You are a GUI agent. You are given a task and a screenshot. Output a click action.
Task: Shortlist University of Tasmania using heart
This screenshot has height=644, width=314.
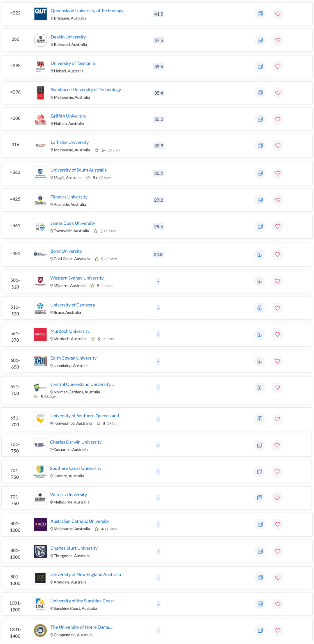click(278, 67)
